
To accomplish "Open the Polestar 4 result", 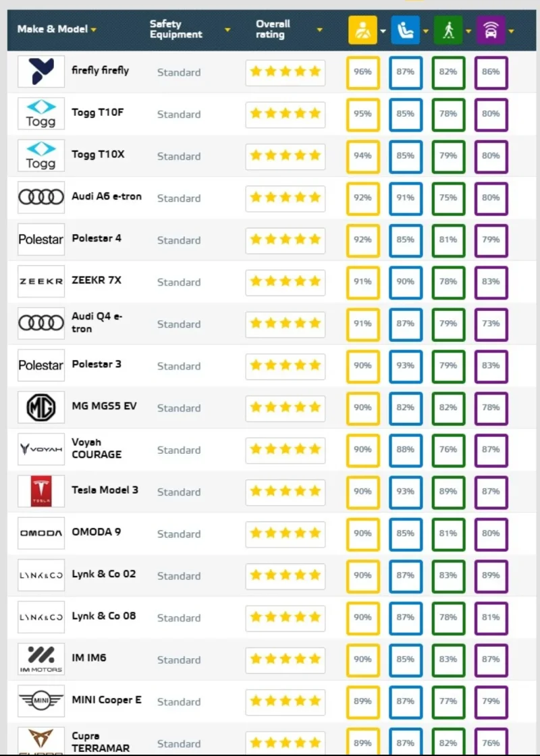I will click(97, 238).
